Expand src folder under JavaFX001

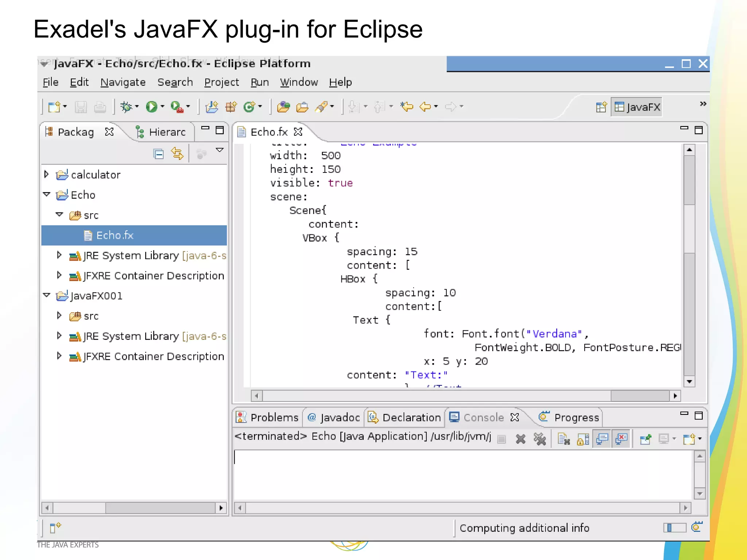[59, 315]
